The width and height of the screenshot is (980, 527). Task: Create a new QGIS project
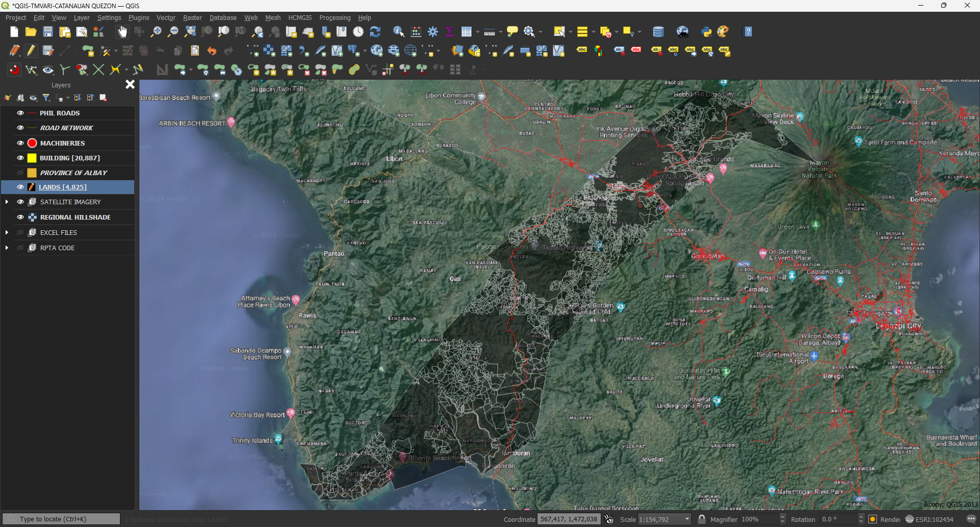14,32
